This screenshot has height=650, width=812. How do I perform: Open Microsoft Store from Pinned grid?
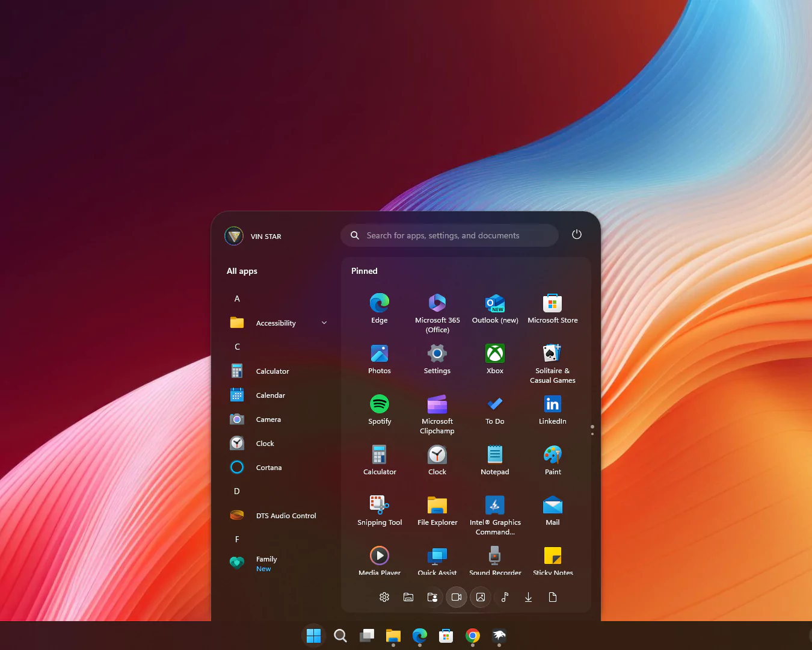[x=553, y=309]
